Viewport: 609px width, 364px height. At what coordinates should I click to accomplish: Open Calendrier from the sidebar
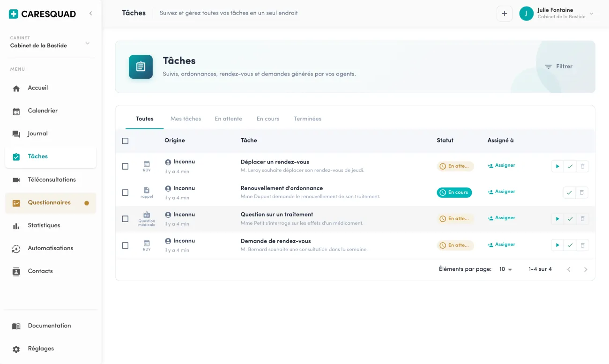[x=51, y=111]
